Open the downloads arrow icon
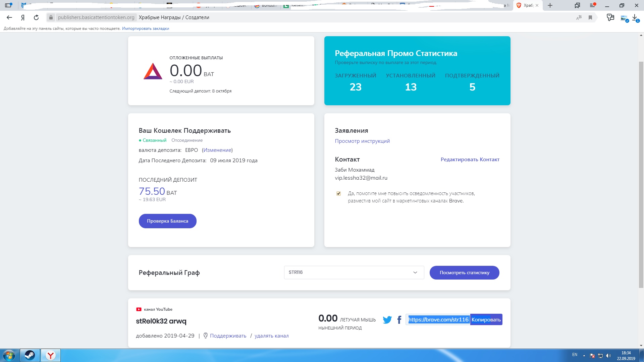 [635, 17]
